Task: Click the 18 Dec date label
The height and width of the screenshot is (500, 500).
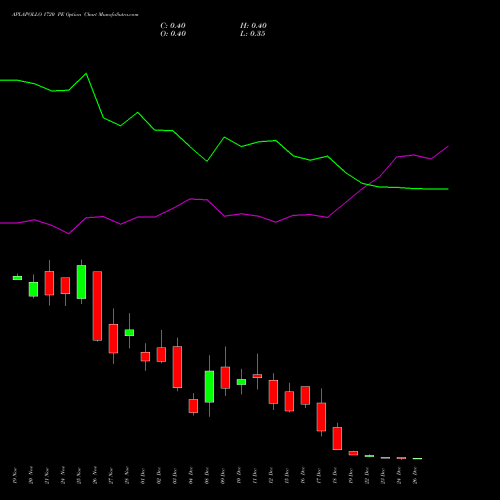Action: (335, 476)
